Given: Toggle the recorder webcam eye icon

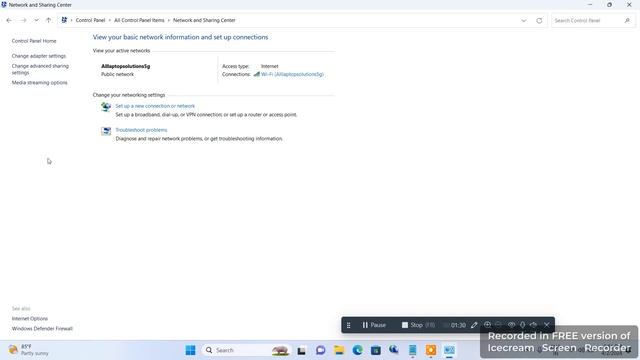Looking at the screenshot, I should coord(511,325).
